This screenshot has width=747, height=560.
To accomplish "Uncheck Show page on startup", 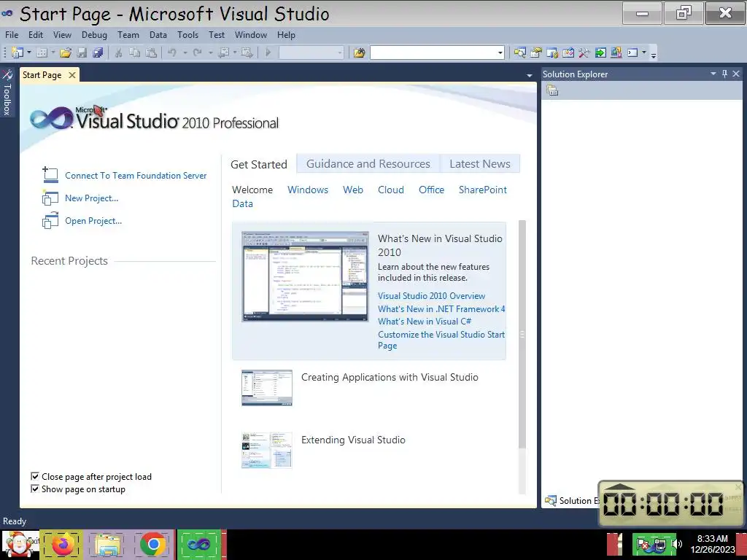I will tap(35, 489).
